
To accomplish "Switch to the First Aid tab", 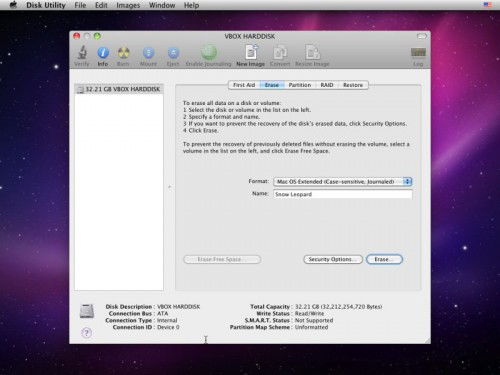I will (x=244, y=85).
